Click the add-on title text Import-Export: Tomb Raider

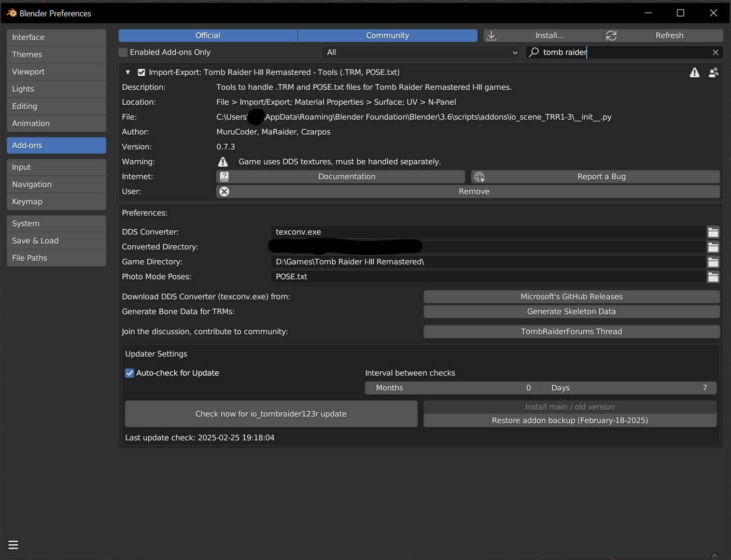tap(274, 72)
